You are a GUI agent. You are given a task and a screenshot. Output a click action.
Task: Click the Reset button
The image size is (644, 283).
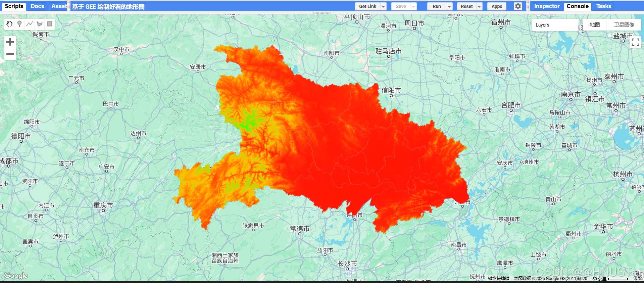click(466, 6)
